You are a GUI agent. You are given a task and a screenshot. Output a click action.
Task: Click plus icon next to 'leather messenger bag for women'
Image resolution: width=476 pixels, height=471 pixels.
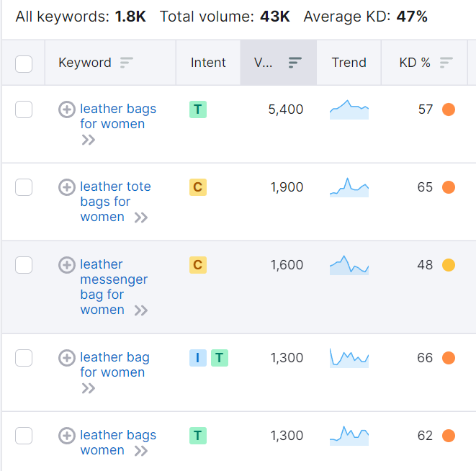(x=66, y=265)
